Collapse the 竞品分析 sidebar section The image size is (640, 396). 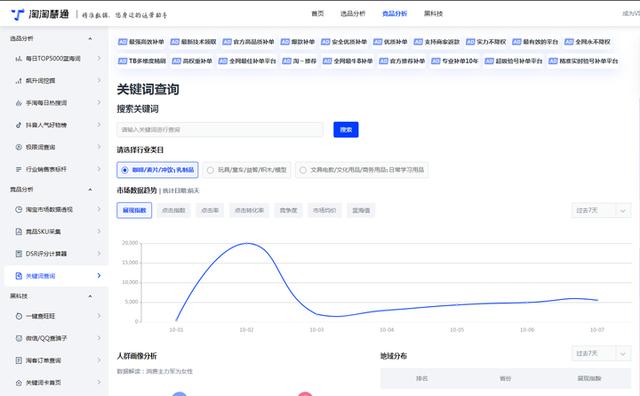[x=90, y=189]
